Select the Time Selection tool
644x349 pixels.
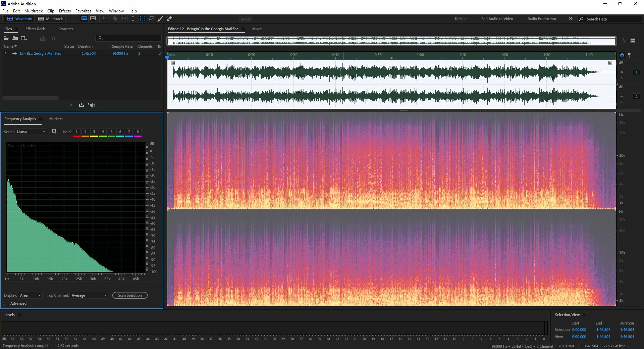point(133,19)
